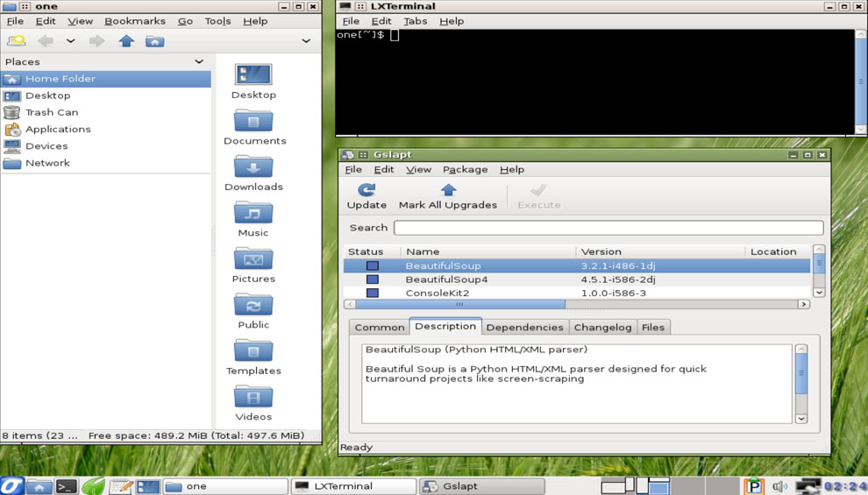Click the package list scroll down arrow
The width and height of the screenshot is (868, 495).
click(819, 292)
